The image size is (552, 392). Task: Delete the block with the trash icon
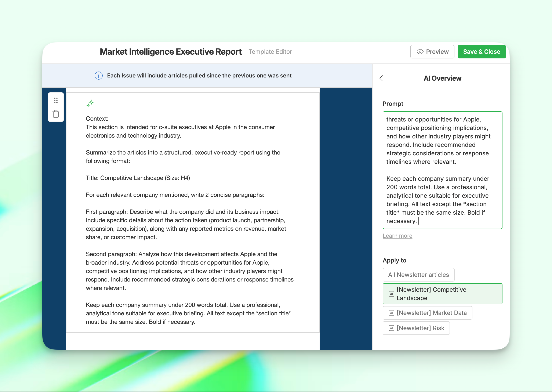(56, 114)
